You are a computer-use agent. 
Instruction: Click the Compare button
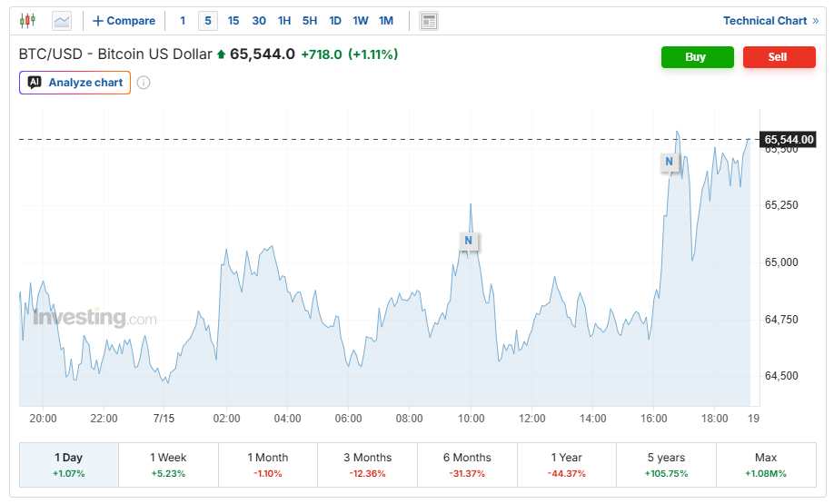(124, 21)
